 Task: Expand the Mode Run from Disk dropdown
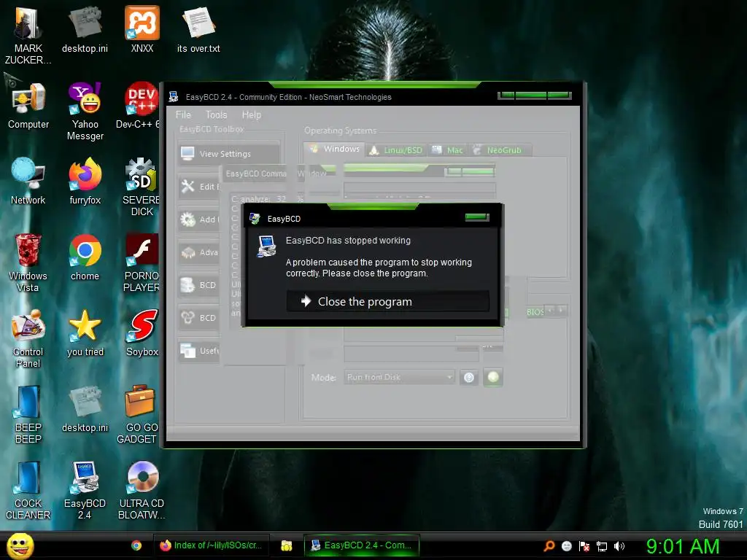pos(399,377)
